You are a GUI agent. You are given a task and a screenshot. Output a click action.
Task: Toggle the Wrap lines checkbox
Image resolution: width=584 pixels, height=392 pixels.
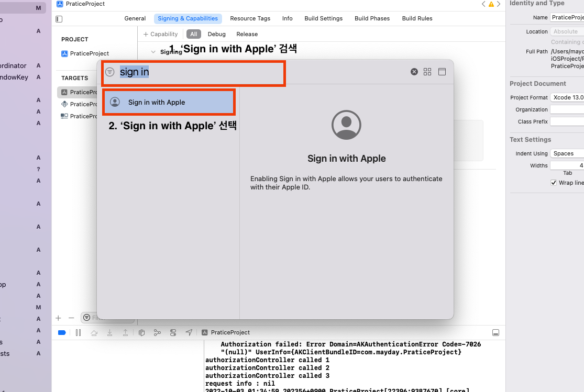click(x=554, y=183)
